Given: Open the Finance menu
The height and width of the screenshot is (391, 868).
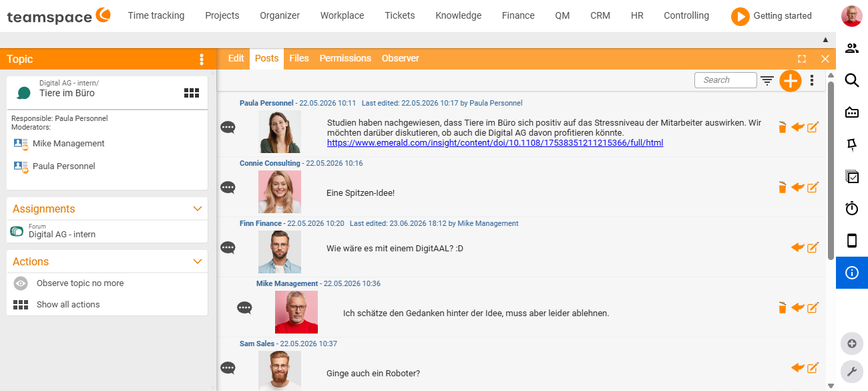Looking at the screenshot, I should (518, 15).
